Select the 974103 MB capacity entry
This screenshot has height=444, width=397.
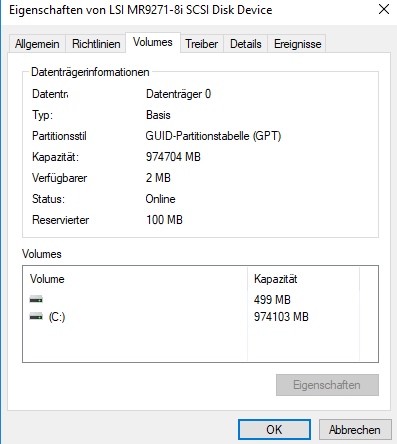[x=281, y=317]
